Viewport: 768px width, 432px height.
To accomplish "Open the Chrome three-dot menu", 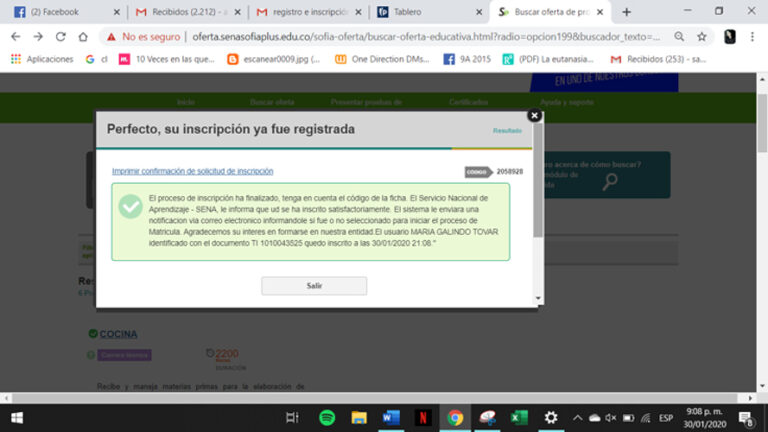I will click(x=754, y=36).
